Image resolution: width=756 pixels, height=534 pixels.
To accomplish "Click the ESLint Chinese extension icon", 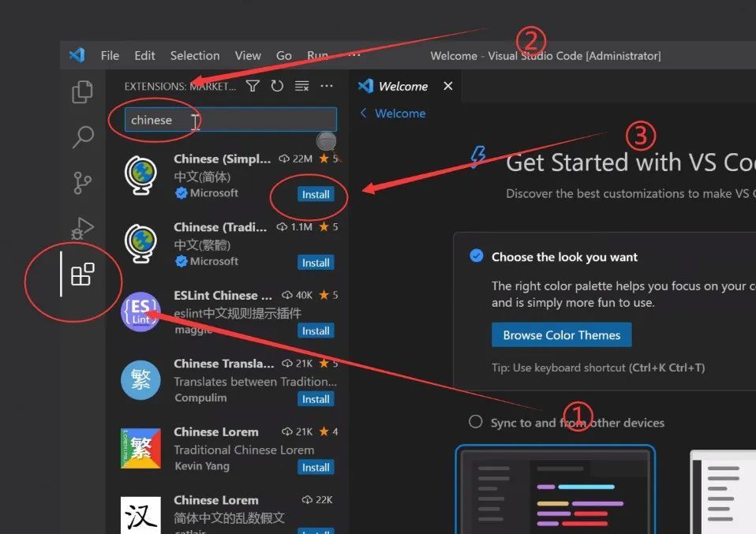I will (x=140, y=312).
